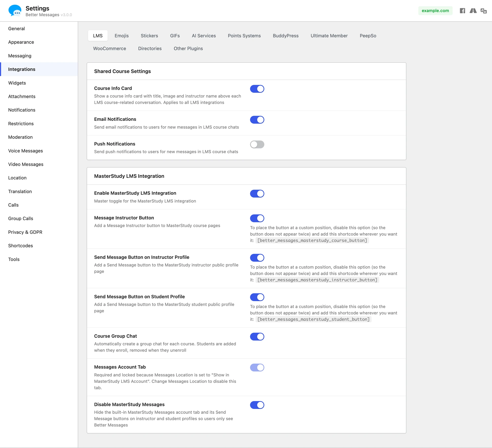Click the locked Messages Account Tab toggle
The height and width of the screenshot is (448, 492).
click(x=257, y=368)
